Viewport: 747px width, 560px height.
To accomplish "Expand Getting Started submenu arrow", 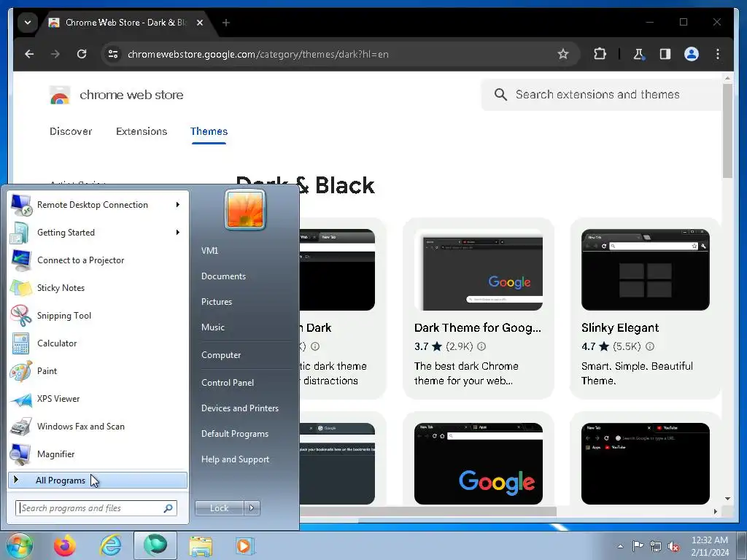I will (178, 233).
